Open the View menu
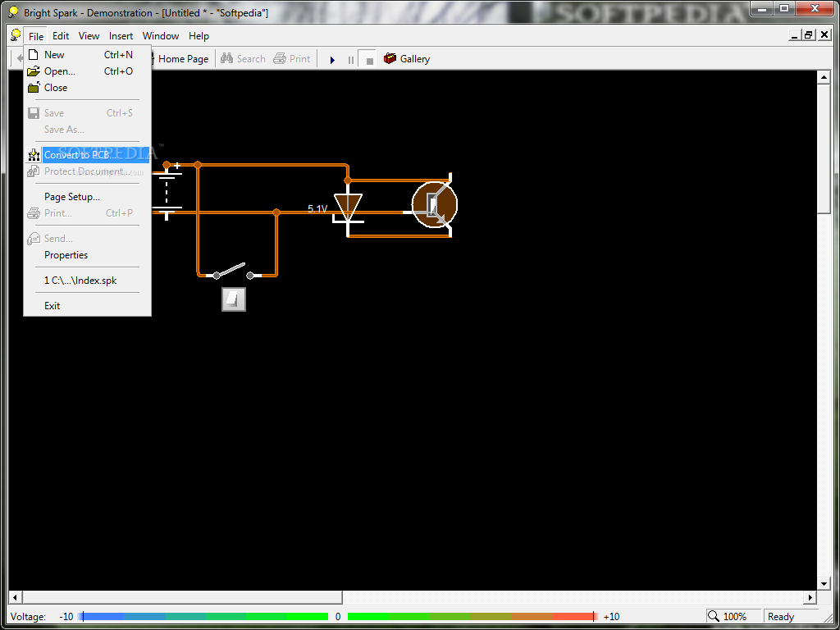The image size is (840, 630). pyautogui.click(x=89, y=36)
